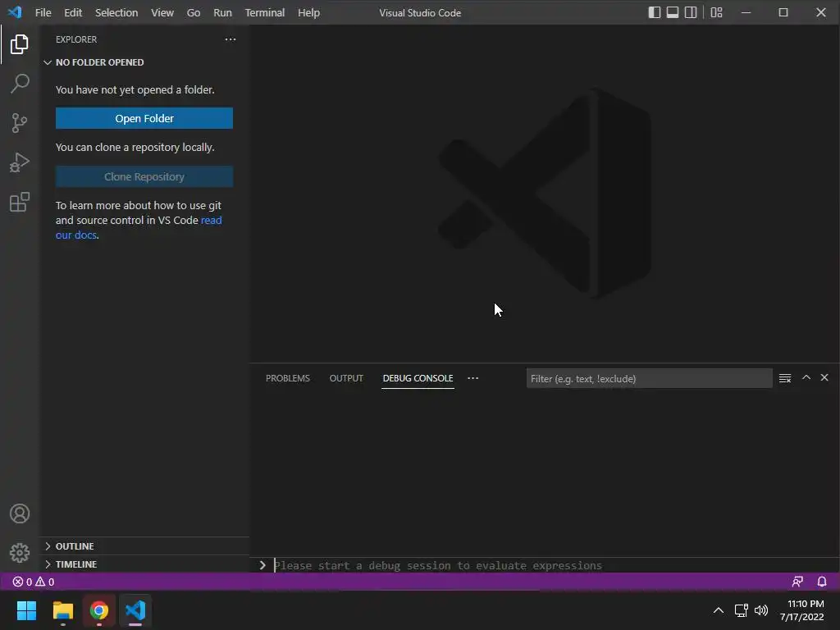Click the debug console expression input
The image size is (840, 630).
click(552, 565)
